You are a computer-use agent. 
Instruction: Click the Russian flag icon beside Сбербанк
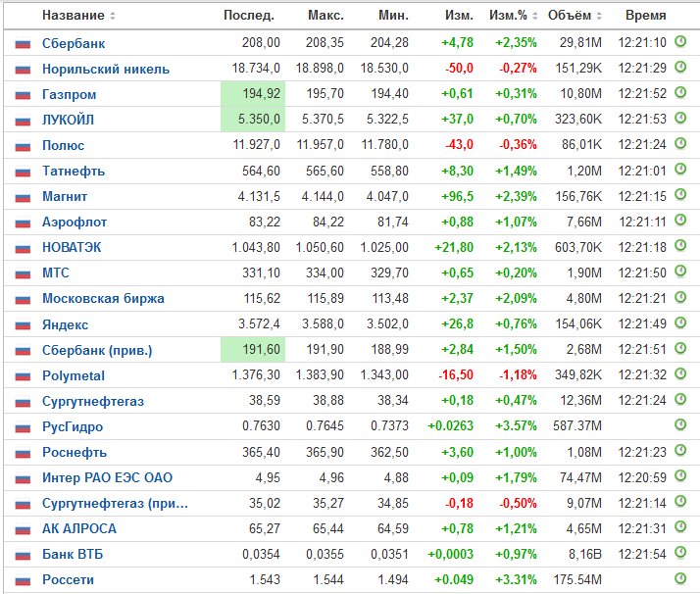click(23, 44)
